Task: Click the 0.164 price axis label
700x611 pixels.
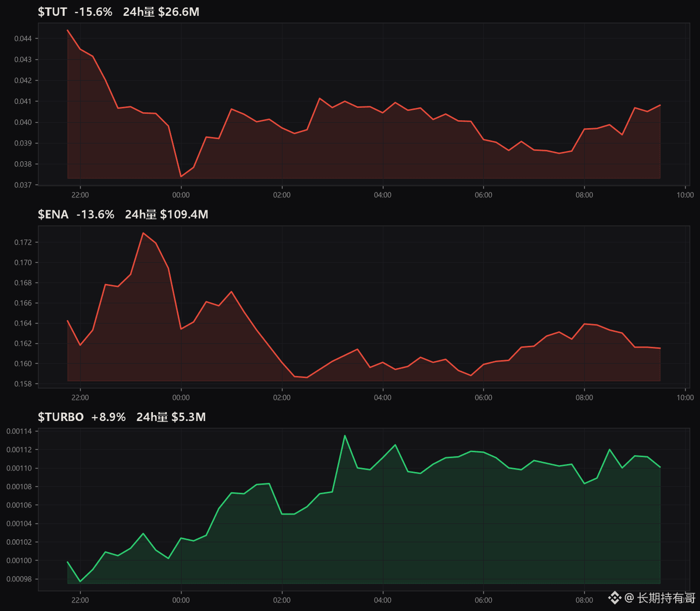Action: 23,324
